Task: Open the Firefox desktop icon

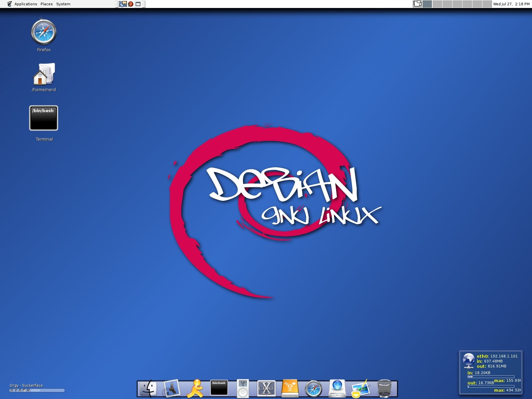Action: [44, 32]
